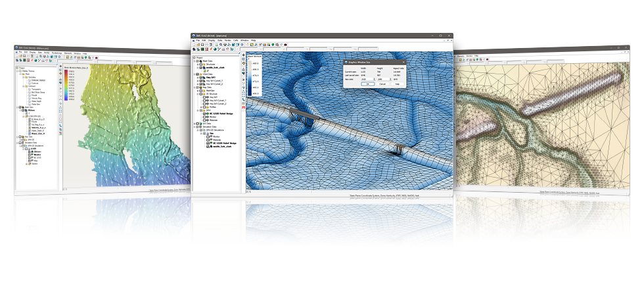
Task: Click the save disk icon in center window toolbar
Action: coord(202,45)
